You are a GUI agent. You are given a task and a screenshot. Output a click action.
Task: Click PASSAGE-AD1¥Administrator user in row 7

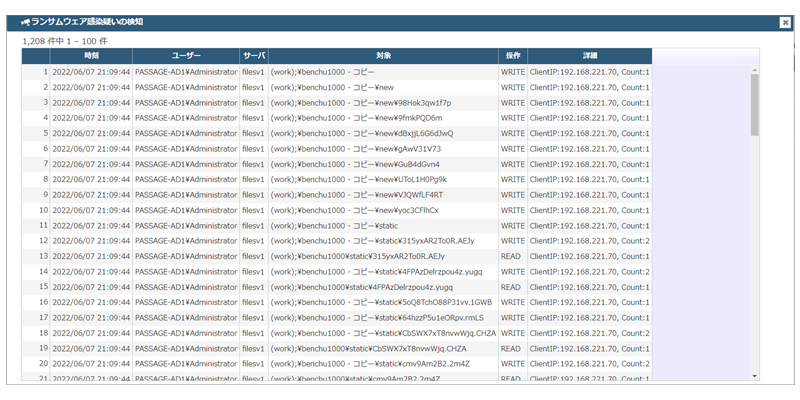pyautogui.click(x=186, y=164)
